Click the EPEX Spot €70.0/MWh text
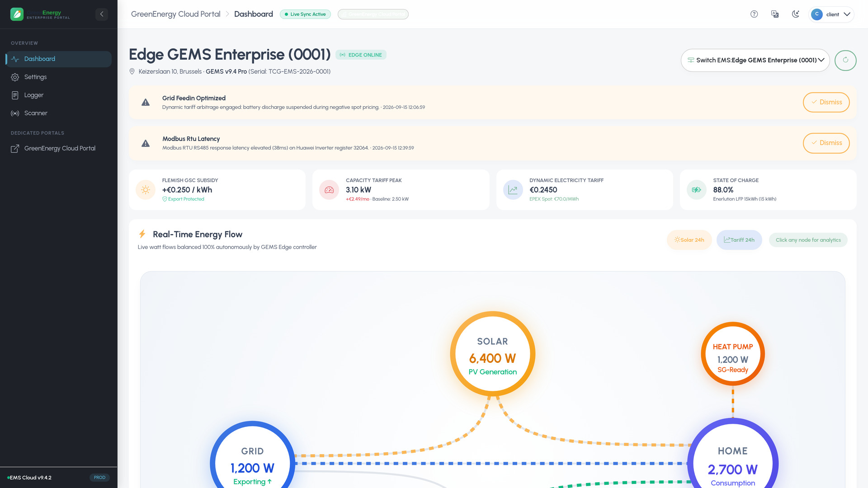Screen dimensions: 868x488 (554, 199)
